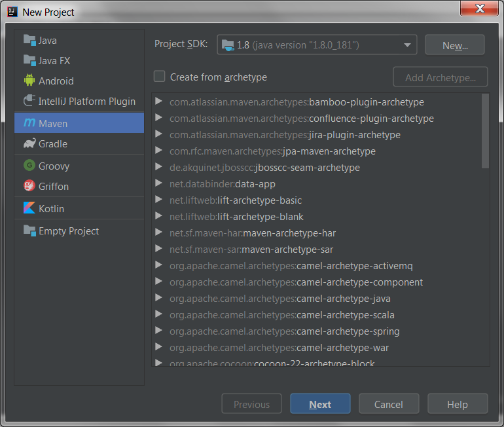Expand camel-archetype-component node

pos(158,282)
